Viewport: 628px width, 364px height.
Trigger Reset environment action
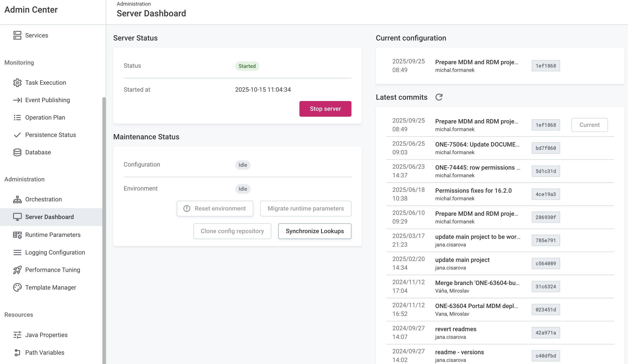tap(215, 209)
